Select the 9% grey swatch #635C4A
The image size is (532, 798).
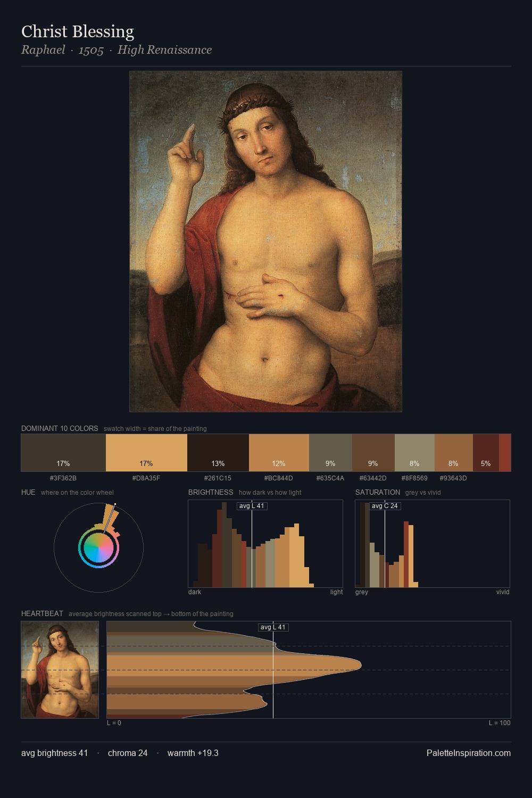click(330, 453)
